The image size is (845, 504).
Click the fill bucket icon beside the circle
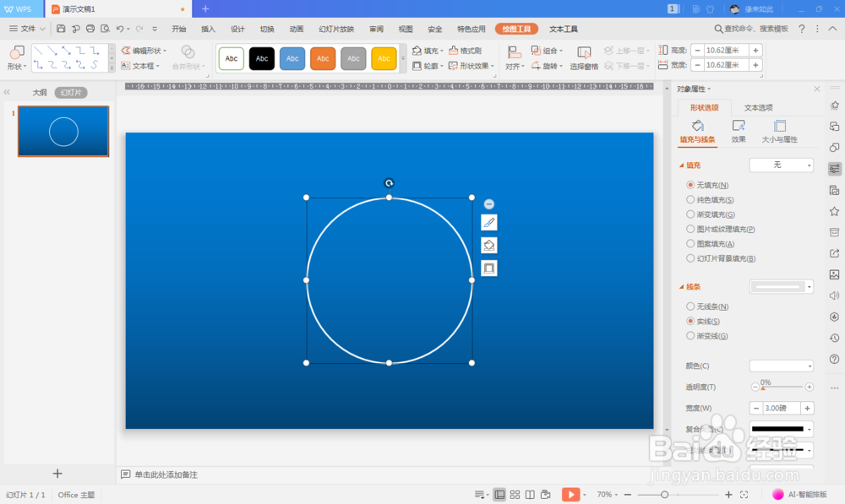[488, 245]
